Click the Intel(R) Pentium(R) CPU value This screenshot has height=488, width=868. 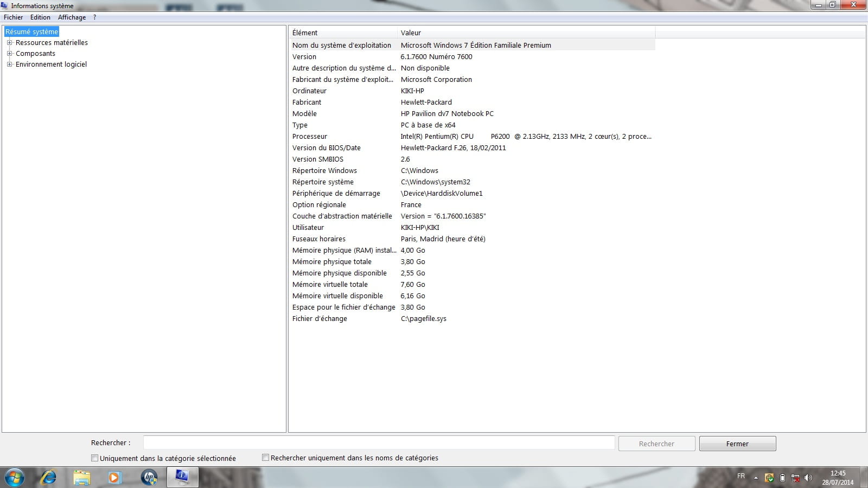(x=526, y=136)
